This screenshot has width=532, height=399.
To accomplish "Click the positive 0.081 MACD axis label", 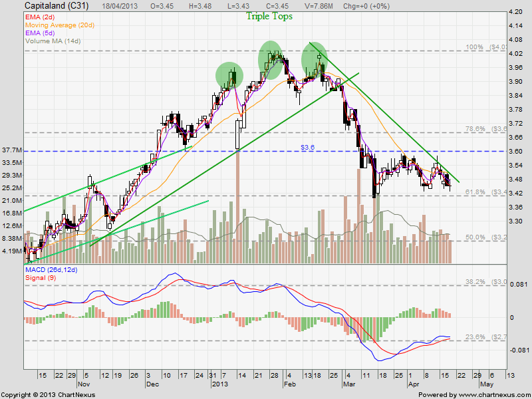I will [x=518, y=285].
